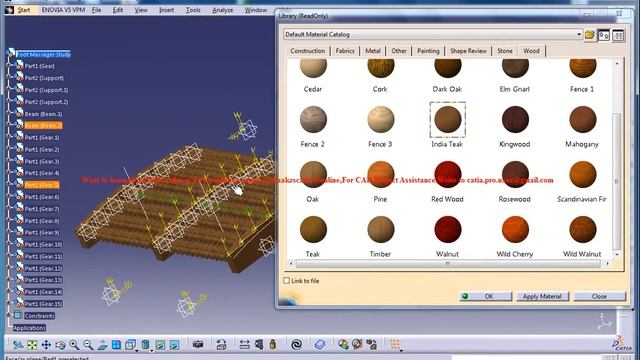Click the Measure Inertia weight icon

coord(273,345)
